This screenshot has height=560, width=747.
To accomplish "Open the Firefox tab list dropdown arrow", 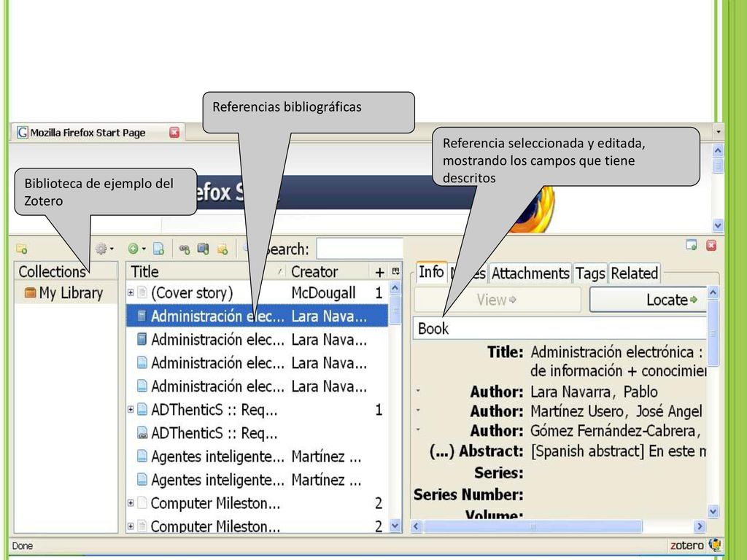I will (719, 131).
